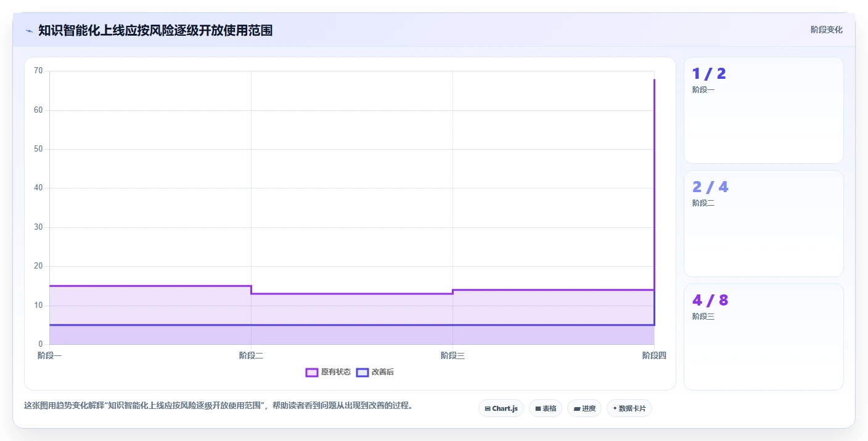This screenshot has height=441, width=868.
Task: Select the 2 / 4 阶段二 card
Action: click(764, 224)
